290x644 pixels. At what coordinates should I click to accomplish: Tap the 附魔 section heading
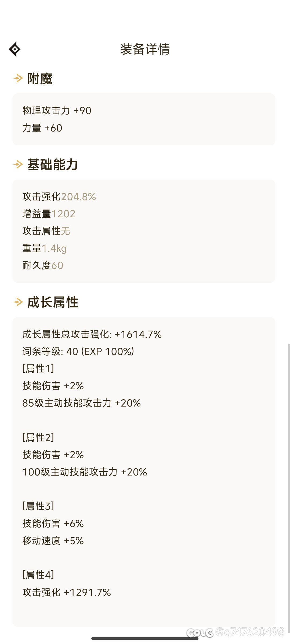pyautogui.click(x=40, y=79)
